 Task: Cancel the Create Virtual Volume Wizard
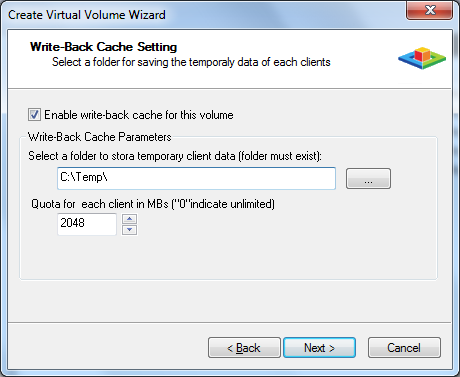(x=404, y=348)
